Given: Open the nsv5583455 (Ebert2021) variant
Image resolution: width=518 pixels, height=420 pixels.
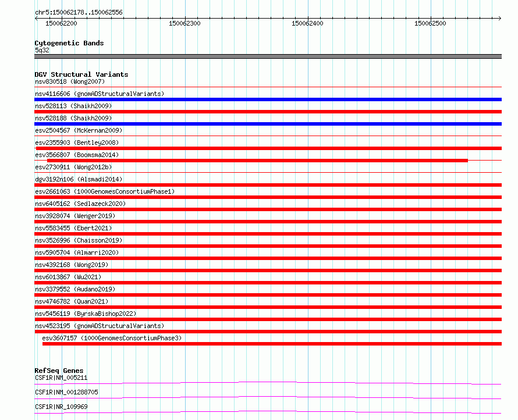Looking at the screenshot, I should pos(73,228).
